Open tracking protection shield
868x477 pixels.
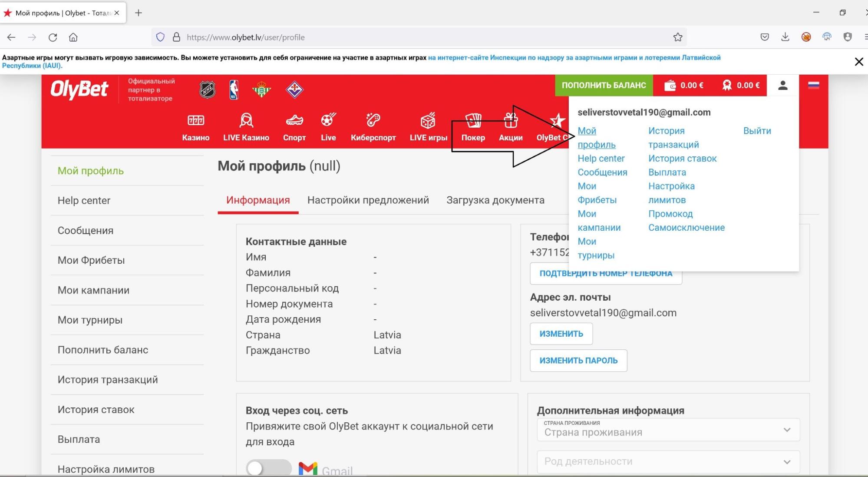coord(160,37)
